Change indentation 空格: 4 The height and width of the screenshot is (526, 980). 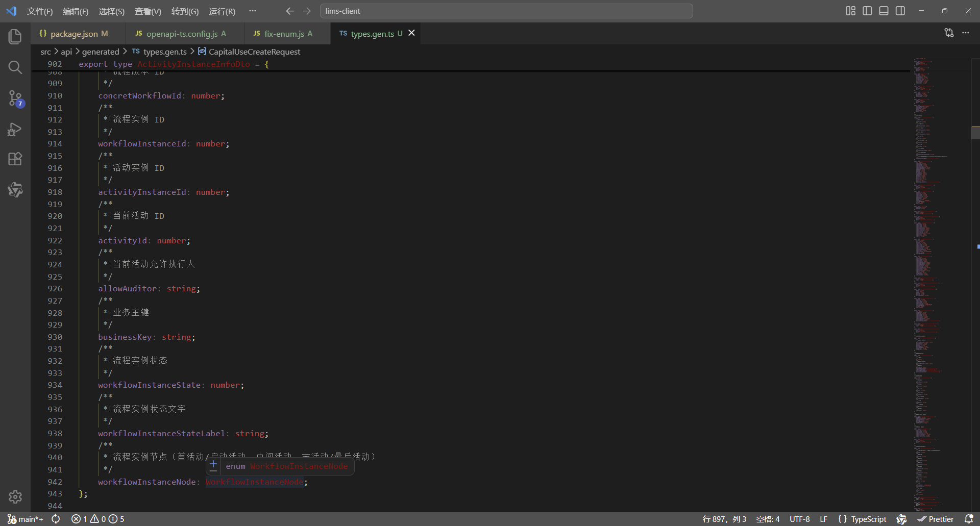(768, 519)
